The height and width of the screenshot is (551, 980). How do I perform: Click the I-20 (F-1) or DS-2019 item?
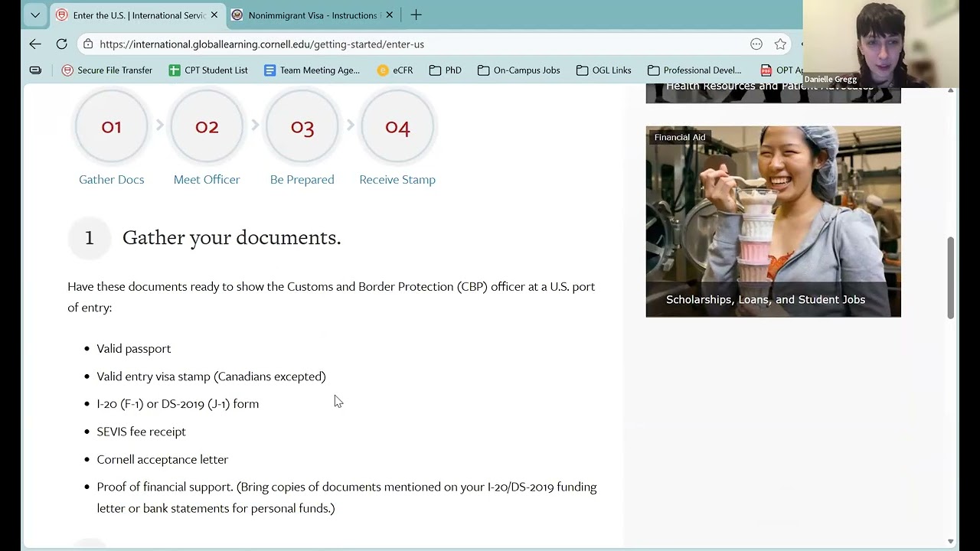178,403
